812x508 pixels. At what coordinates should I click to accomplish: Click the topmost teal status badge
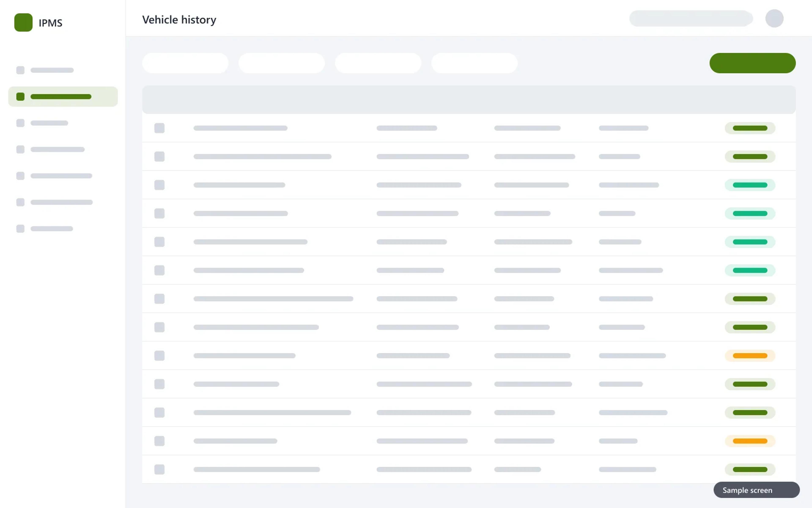(750, 185)
